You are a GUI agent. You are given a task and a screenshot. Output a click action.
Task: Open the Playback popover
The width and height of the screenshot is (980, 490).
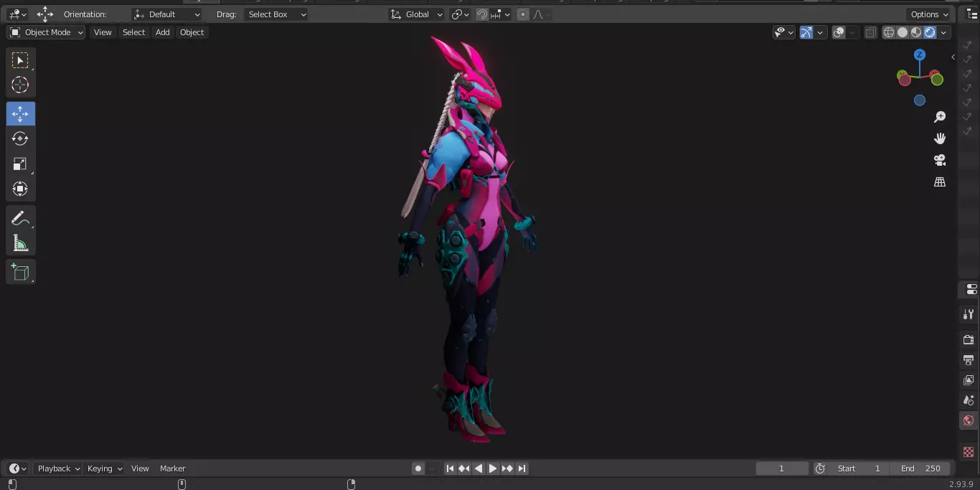tap(59, 468)
